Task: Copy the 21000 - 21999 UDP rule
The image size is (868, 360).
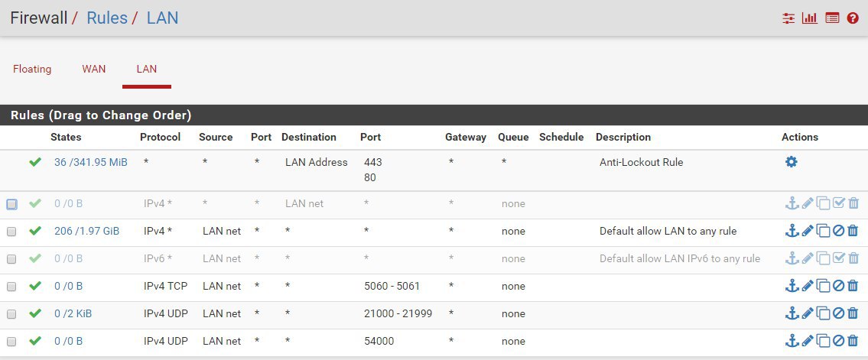Action: (x=823, y=313)
